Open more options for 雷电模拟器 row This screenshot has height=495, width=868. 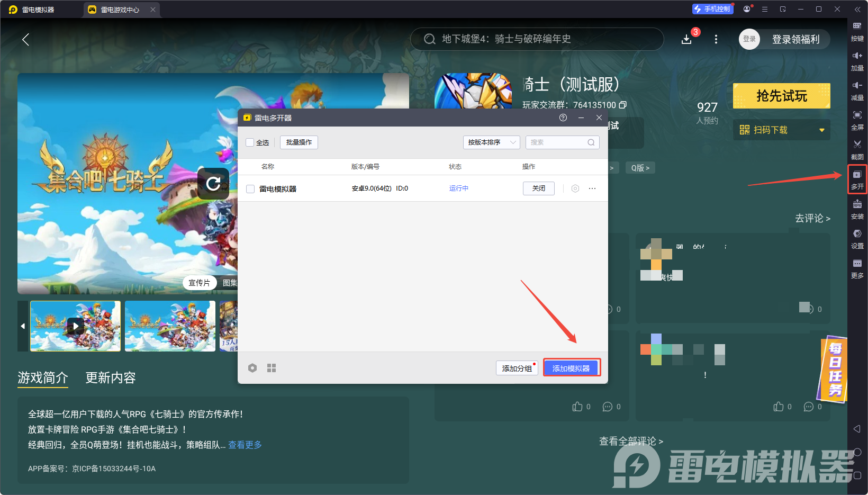click(x=592, y=188)
